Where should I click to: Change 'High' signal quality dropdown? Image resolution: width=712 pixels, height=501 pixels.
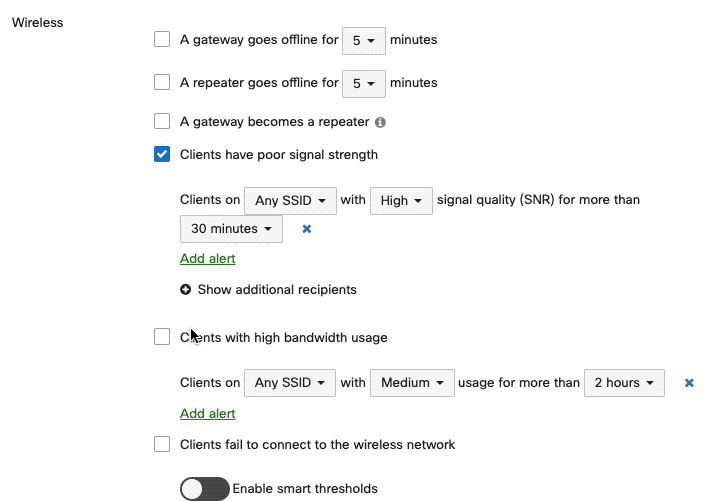401,200
